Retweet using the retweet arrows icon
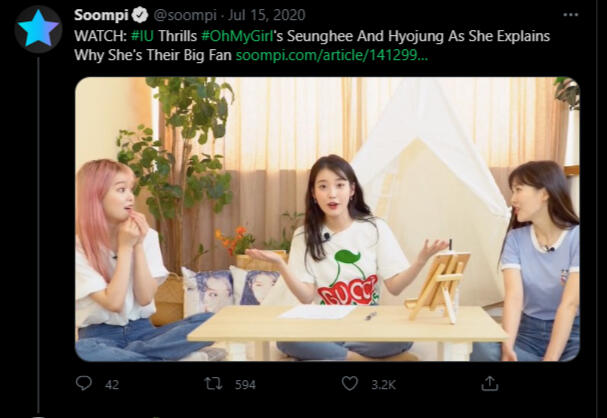This screenshot has height=418, width=607. [x=213, y=383]
